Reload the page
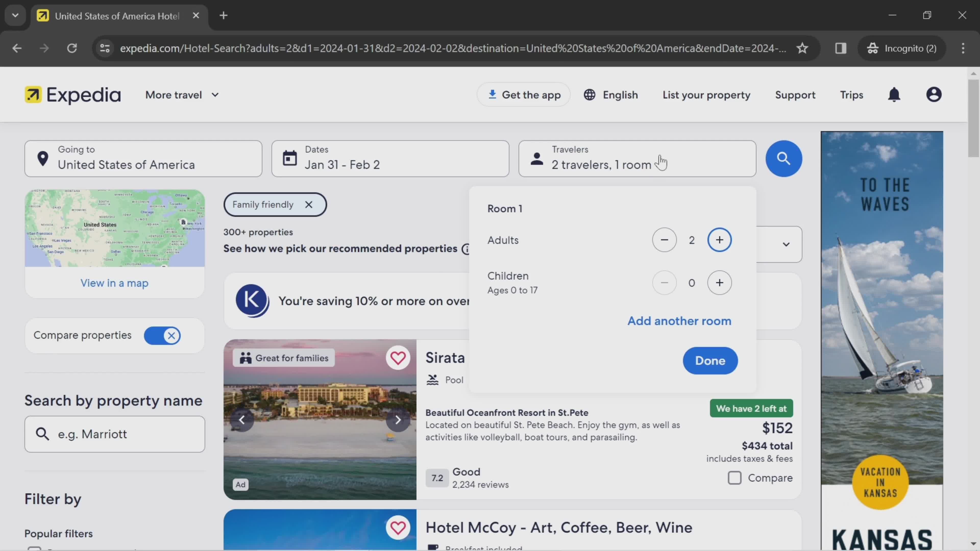This screenshot has width=980, height=551. (72, 48)
